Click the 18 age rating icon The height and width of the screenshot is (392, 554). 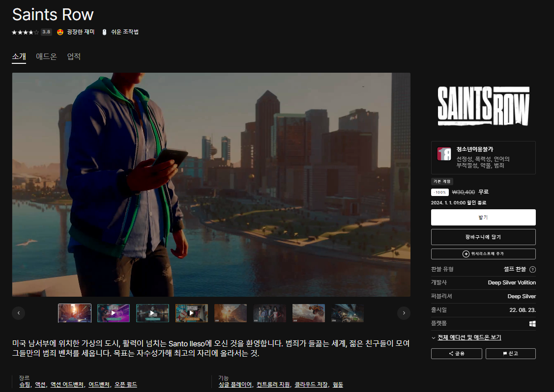tap(444, 154)
